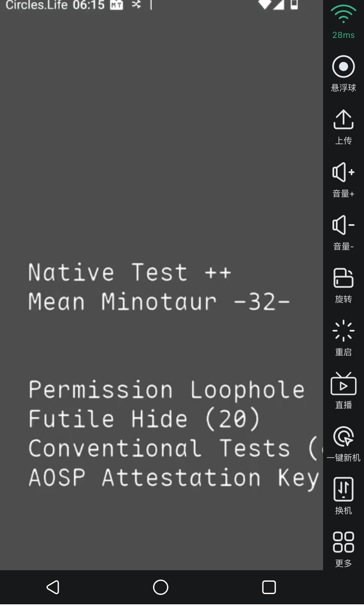Open recent apps with the square button
This screenshot has width=364, height=606.
(269, 587)
